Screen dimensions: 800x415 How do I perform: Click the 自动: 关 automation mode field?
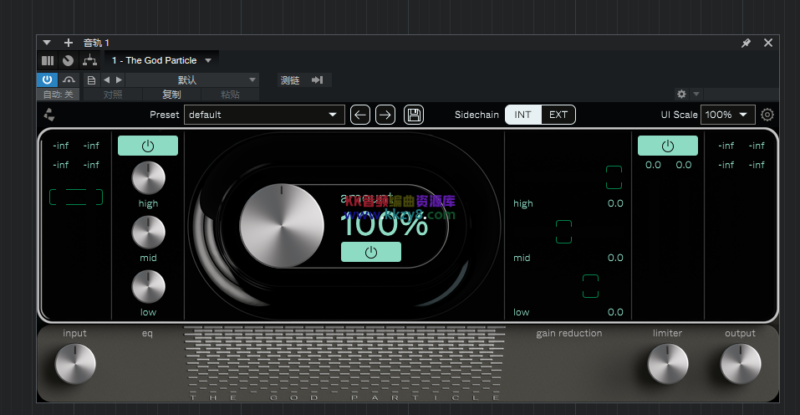[58, 94]
